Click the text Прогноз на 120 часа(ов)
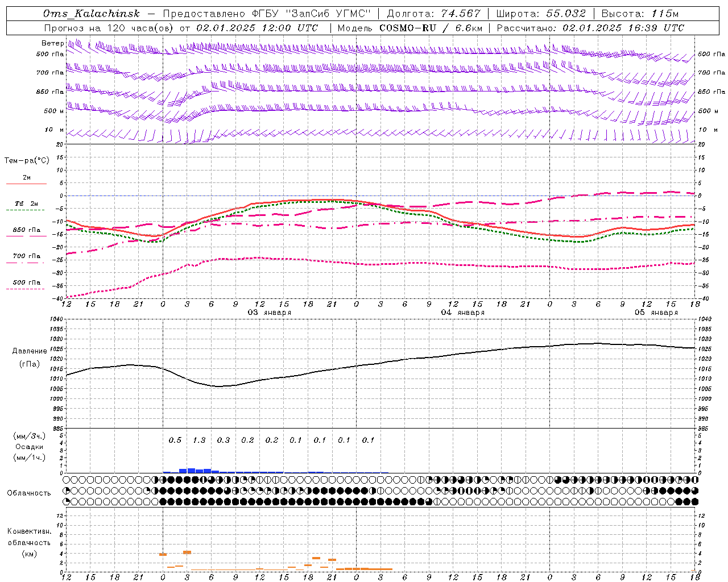Image resolution: width=728 pixels, height=582 pixels. 110,28
